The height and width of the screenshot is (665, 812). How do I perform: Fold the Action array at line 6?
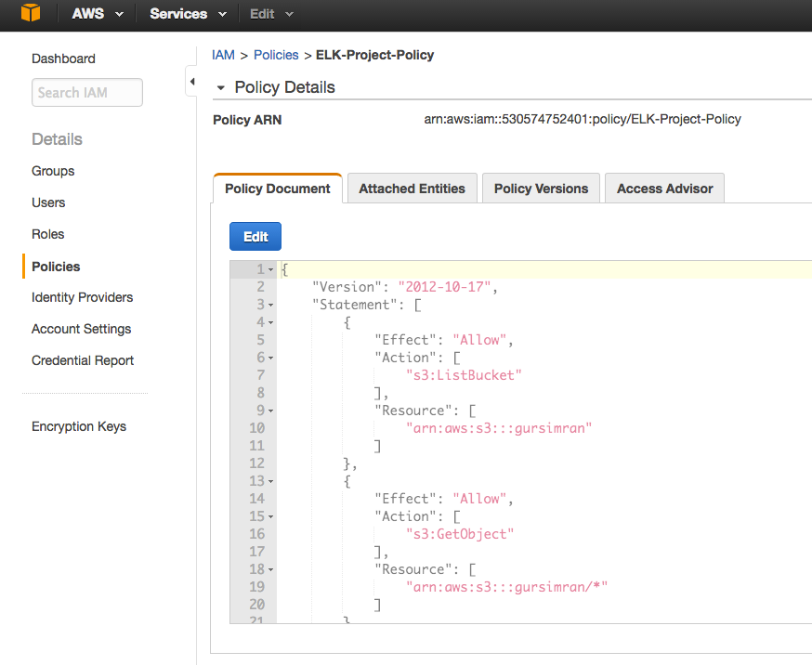click(270, 358)
